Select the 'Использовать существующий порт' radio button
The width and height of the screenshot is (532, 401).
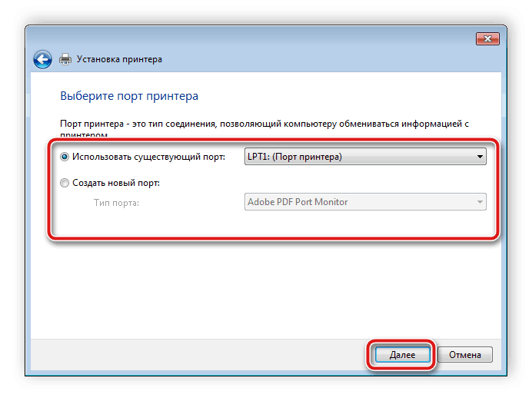[x=65, y=157]
